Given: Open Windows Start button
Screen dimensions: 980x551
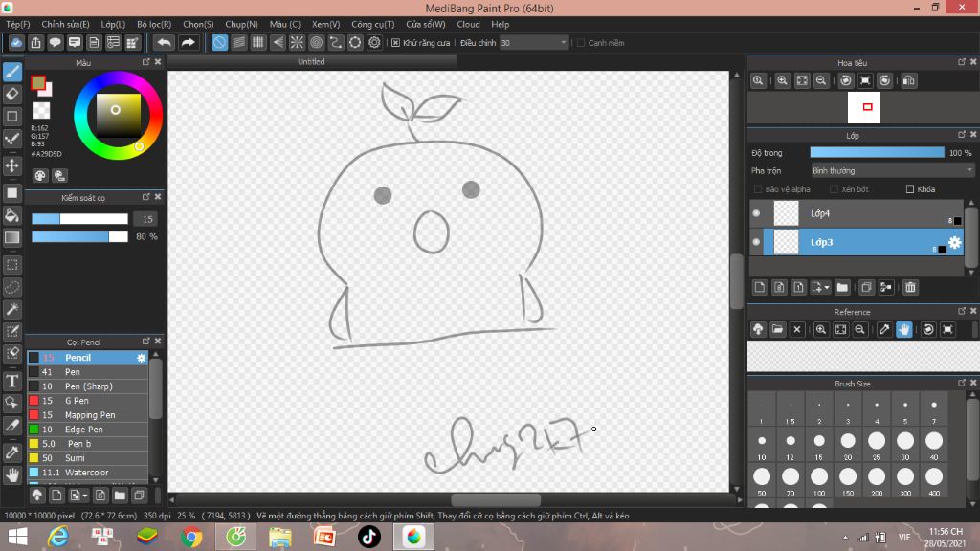Looking at the screenshot, I should (17, 537).
